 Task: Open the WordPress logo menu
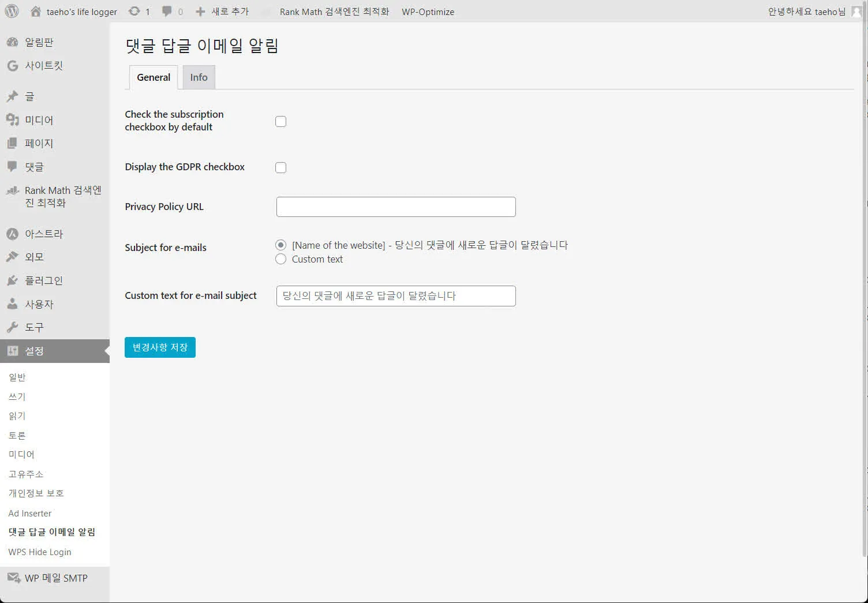pyautogui.click(x=12, y=11)
